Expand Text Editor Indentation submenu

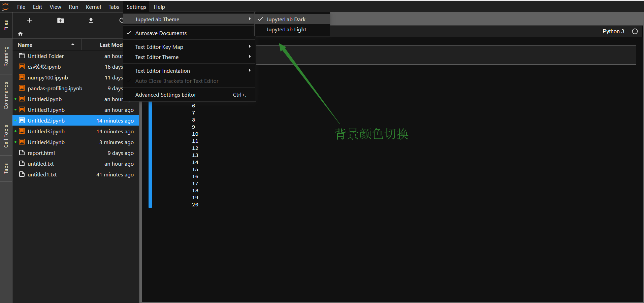click(189, 71)
